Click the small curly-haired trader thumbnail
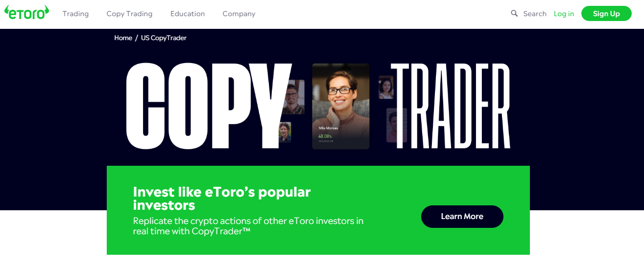Image resolution: width=644 pixels, height=266 pixels. pyautogui.click(x=285, y=133)
